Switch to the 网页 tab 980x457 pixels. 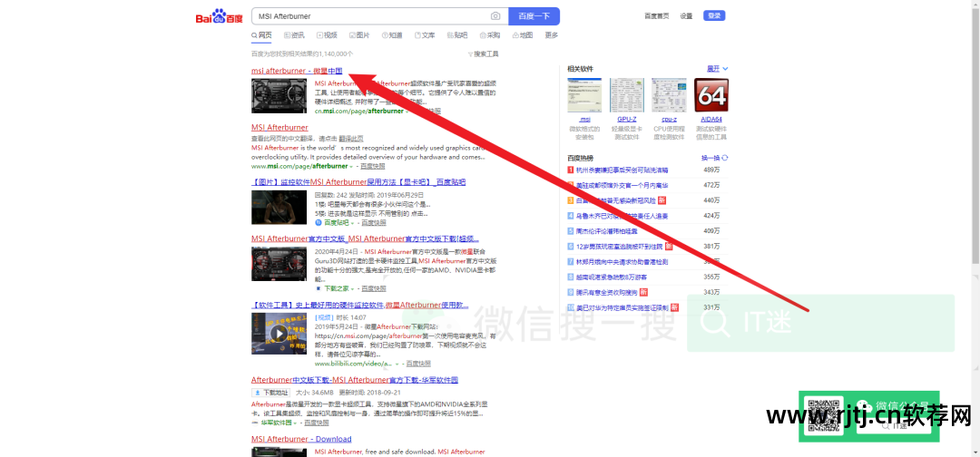[261, 35]
